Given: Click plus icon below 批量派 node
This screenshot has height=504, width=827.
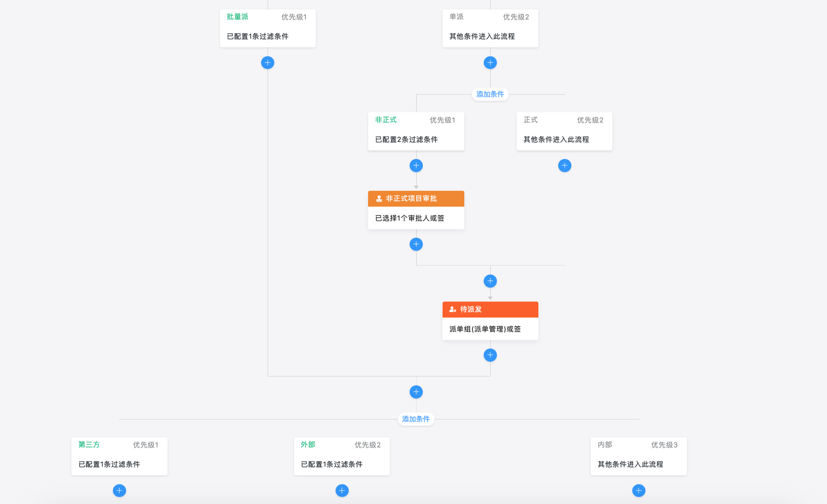Looking at the screenshot, I should click(x=267, y=62).
